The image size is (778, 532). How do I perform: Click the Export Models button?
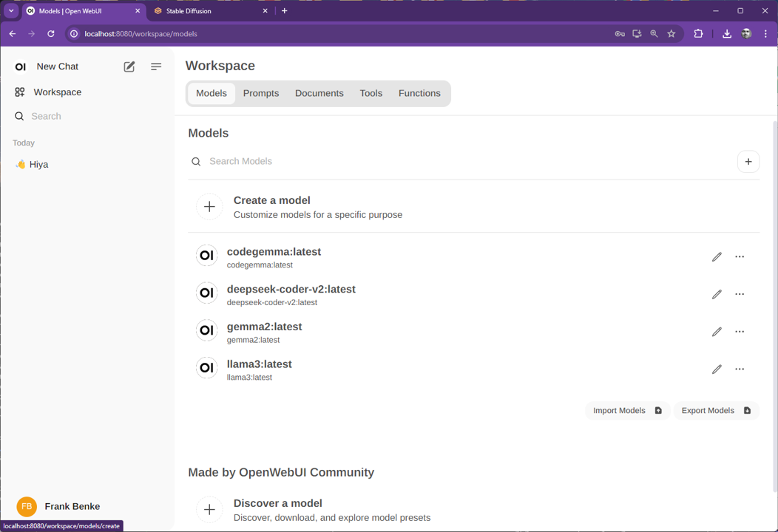coord(716,411)
